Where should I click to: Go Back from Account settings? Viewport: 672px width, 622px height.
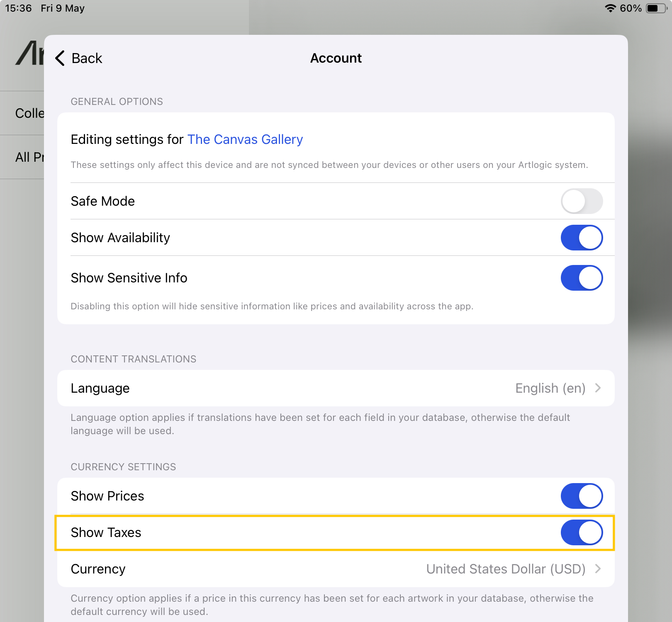coord(79,58)
